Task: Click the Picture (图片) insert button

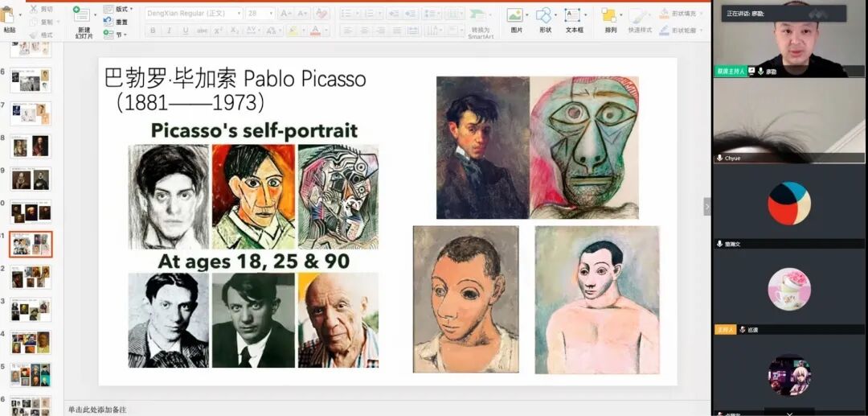Action: pyautogui.click(x=516, y=20)
